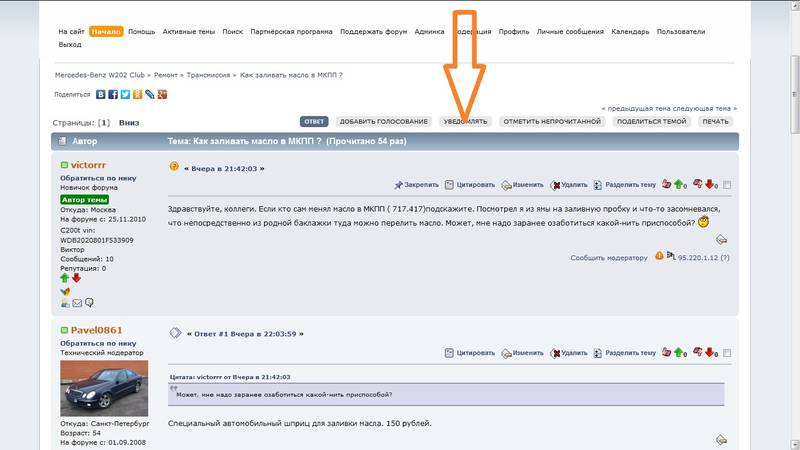Tick the checkbox on Pavel0861's reply
The height and width of the screenshot is (450, 800).
click(727, 353)
